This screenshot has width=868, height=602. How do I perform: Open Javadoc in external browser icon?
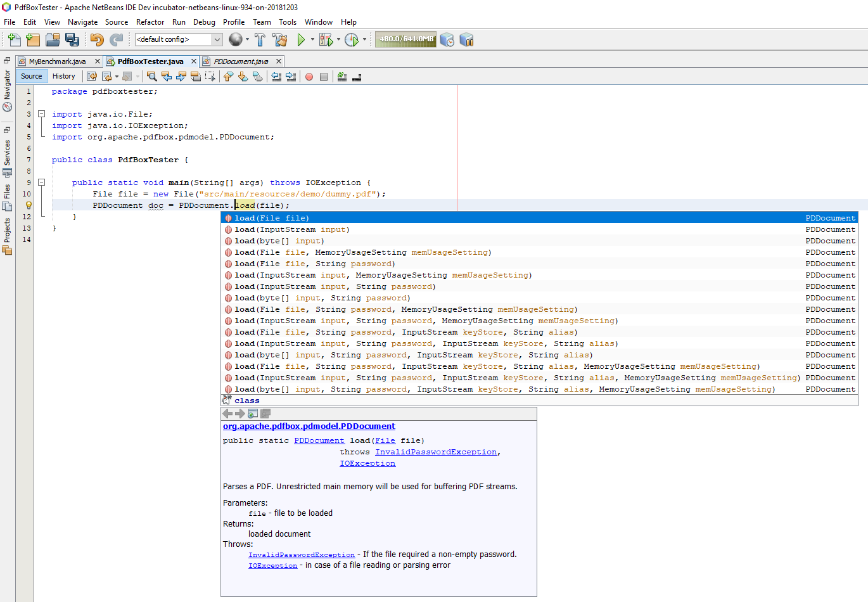[253, 413]
